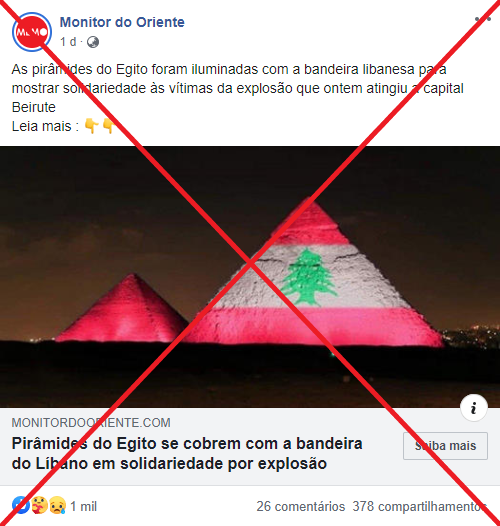View the 378 compartilhamentos list
This screenshot has height=526, width=500.
pos(419,506)
